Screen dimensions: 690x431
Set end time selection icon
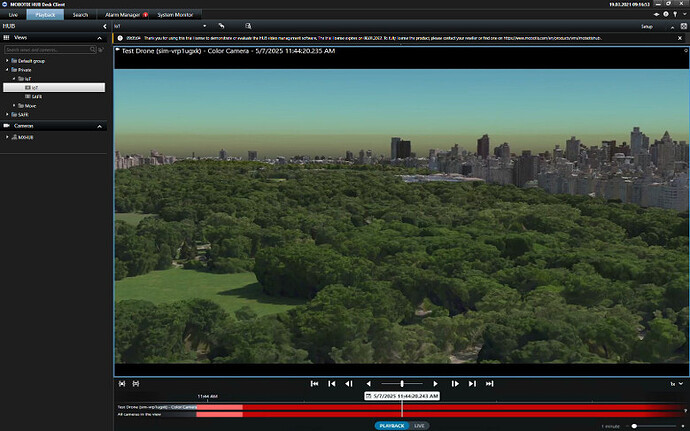[x=136, y=384]
